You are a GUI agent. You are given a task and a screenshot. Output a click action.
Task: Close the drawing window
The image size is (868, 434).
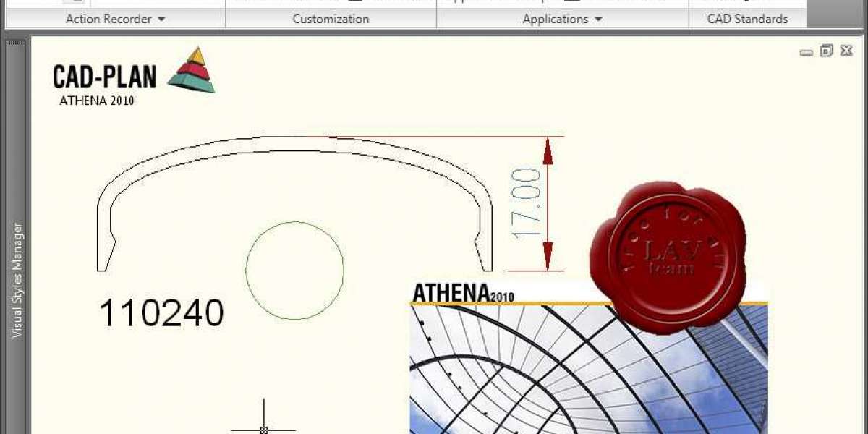846,51
